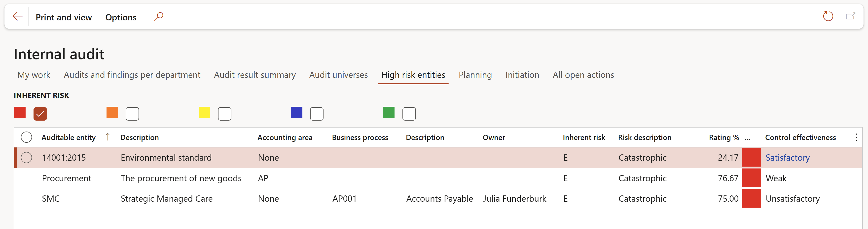
Task: Click the Unsatisfactory control effectiveness cell
Action: tap(793, 199)
